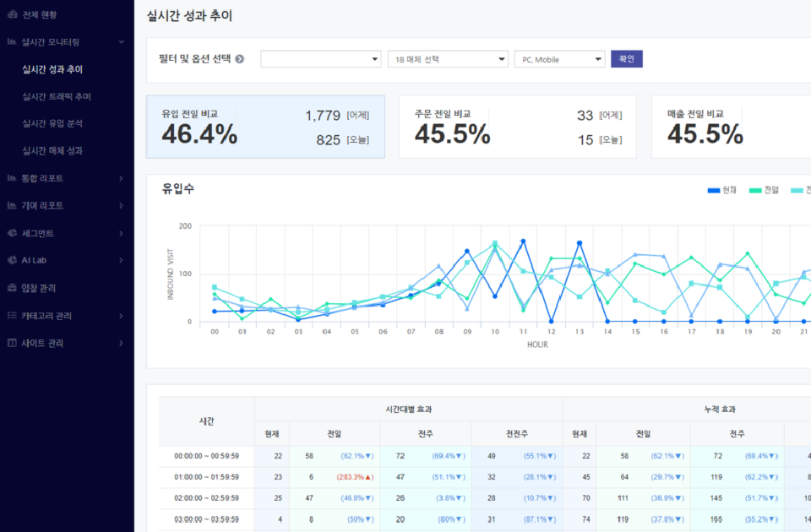Click the 세그먼트 pie chart icon
Image resolution: width=811 pixels, height=532 pixels.
point(12,233)
